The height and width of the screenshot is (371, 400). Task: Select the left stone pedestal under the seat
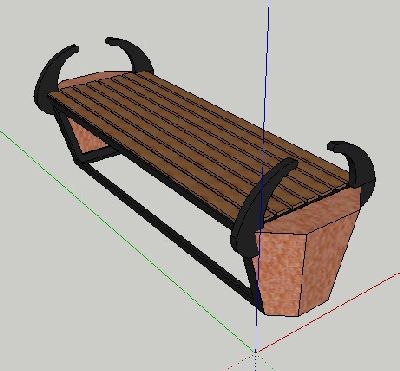(87, 136)
